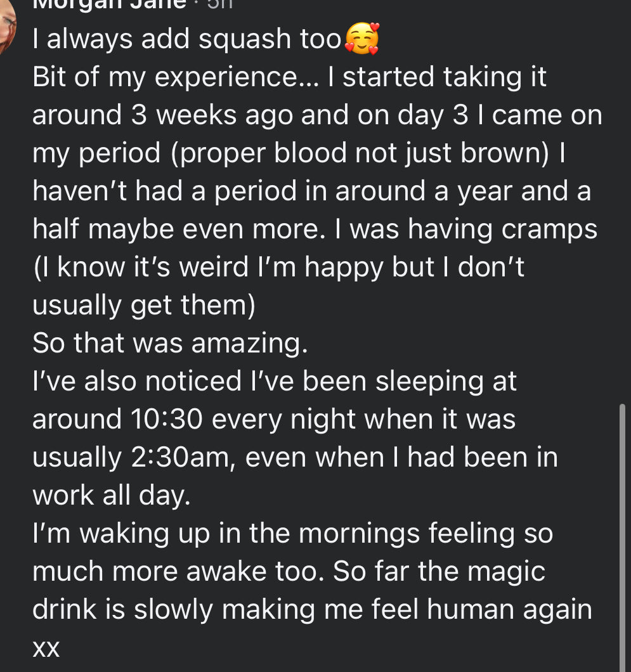Open the commenter's name link at top
The height and width of the screenshot is (672, 631).
[x=109, y=4]
